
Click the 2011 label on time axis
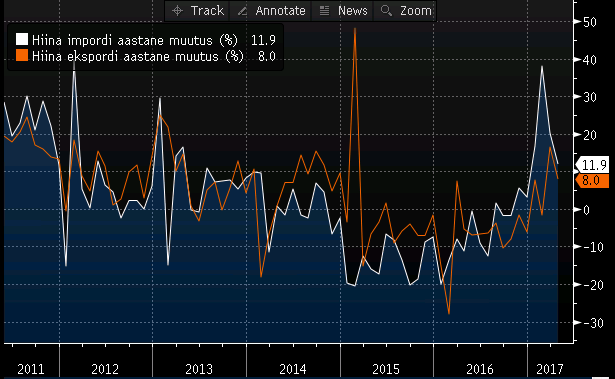(31, 369)
